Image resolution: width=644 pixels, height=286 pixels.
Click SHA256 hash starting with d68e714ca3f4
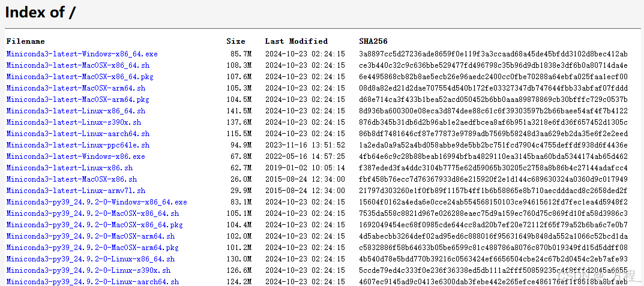(x=493, y=100)
